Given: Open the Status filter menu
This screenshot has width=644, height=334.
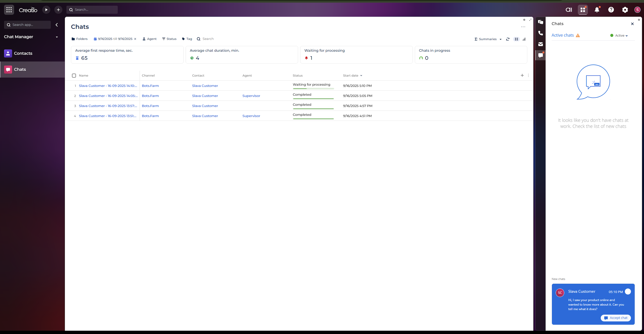Looking at the screenshot, I should [x=169, y=39].
